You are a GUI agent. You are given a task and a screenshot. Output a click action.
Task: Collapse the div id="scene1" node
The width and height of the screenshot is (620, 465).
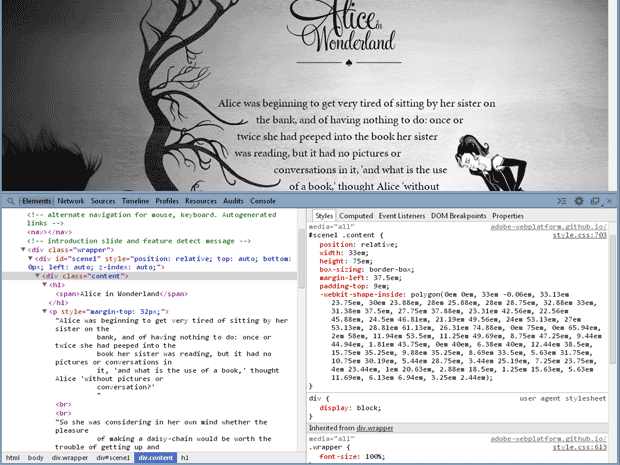pos(30,258)
